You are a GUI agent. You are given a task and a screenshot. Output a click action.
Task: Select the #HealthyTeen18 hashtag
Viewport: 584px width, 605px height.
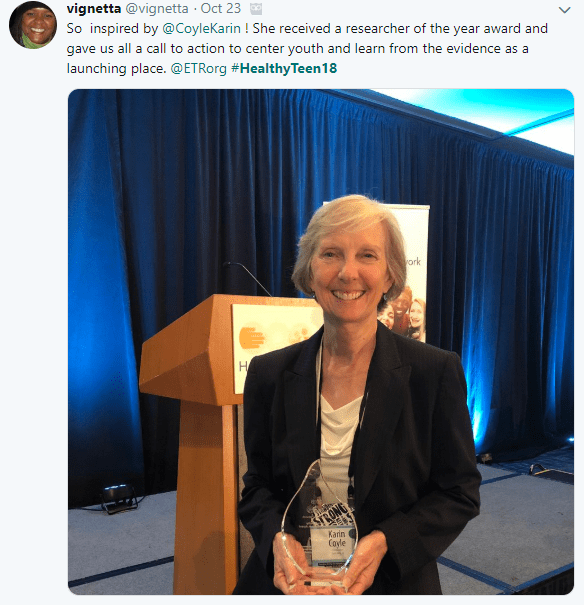284,69
